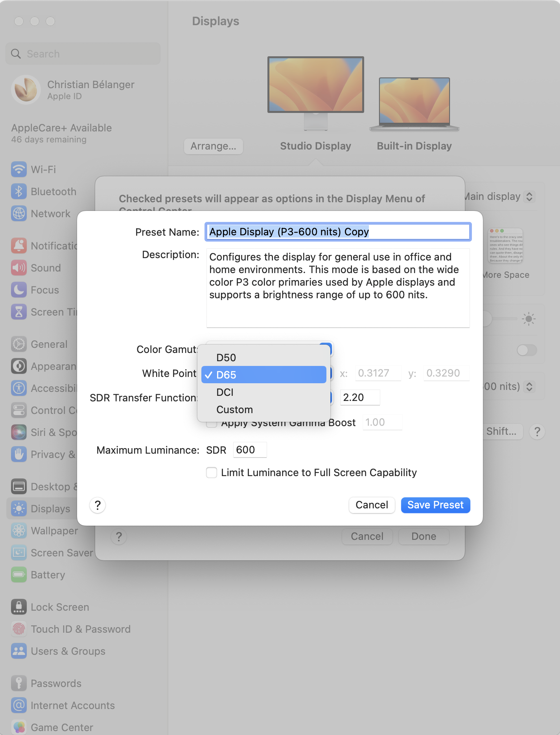The height and width of the screenshot is (735, 560).
Task: Click the white point x field 0.3127
Action: click(x=378, y=373)
